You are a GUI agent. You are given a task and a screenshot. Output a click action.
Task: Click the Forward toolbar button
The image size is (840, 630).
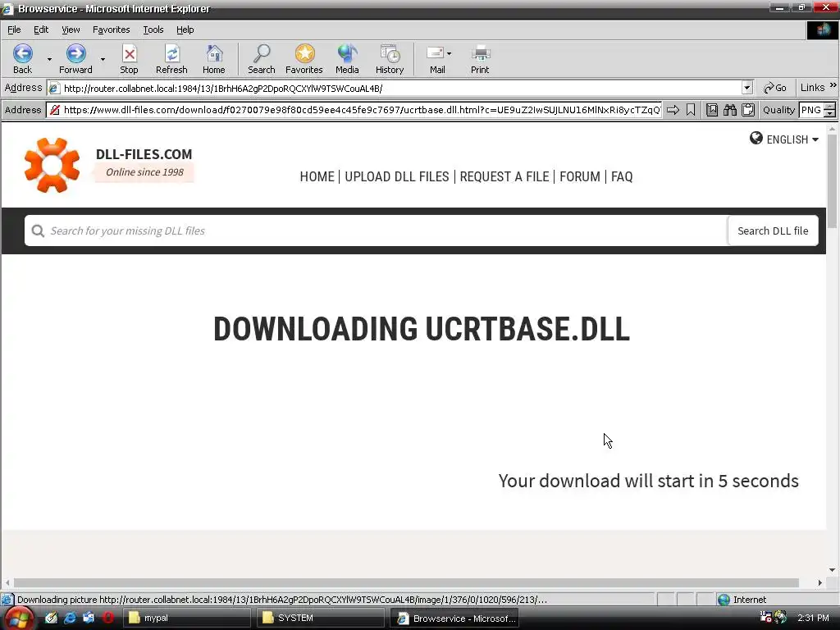pos(75,59)
